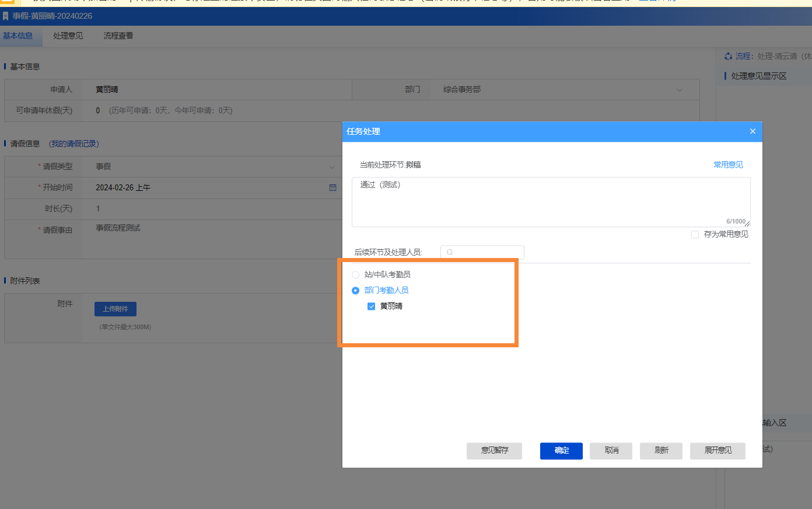This screenshot has height=509, width=812.
Task: Click the 时长(天) value 1
Action: (x=98, y=208)
